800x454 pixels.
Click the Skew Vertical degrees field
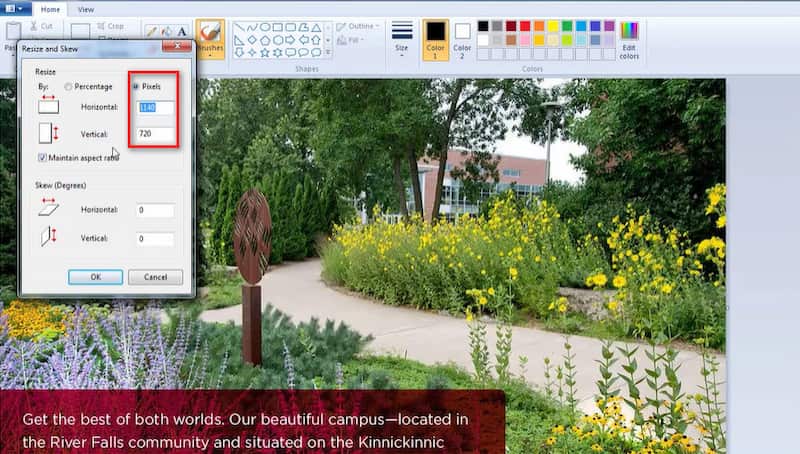[155, 239]
